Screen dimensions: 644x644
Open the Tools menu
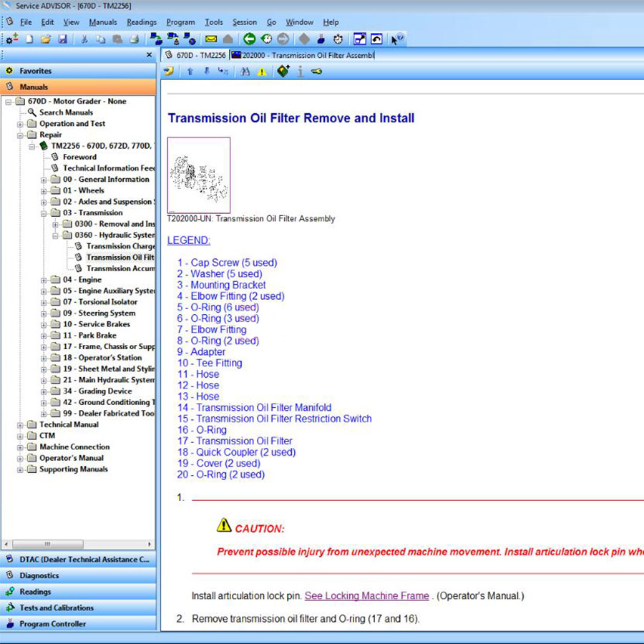[x=214, y=22]
